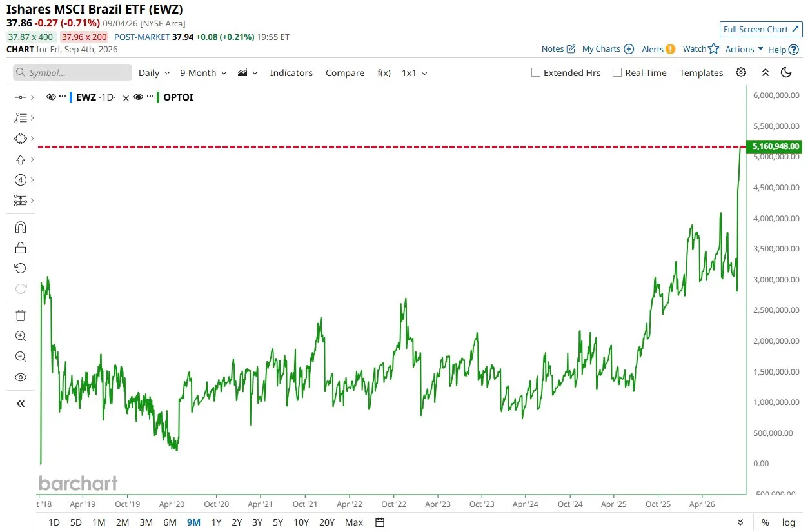Open Notes for EWZ
Viewport: 810px width, 532px height.
tap(558, 49)
